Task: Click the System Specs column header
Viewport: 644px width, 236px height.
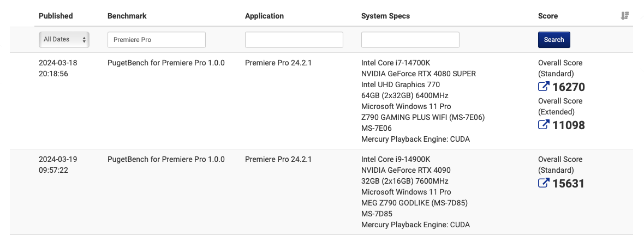Action: [385, 16]
